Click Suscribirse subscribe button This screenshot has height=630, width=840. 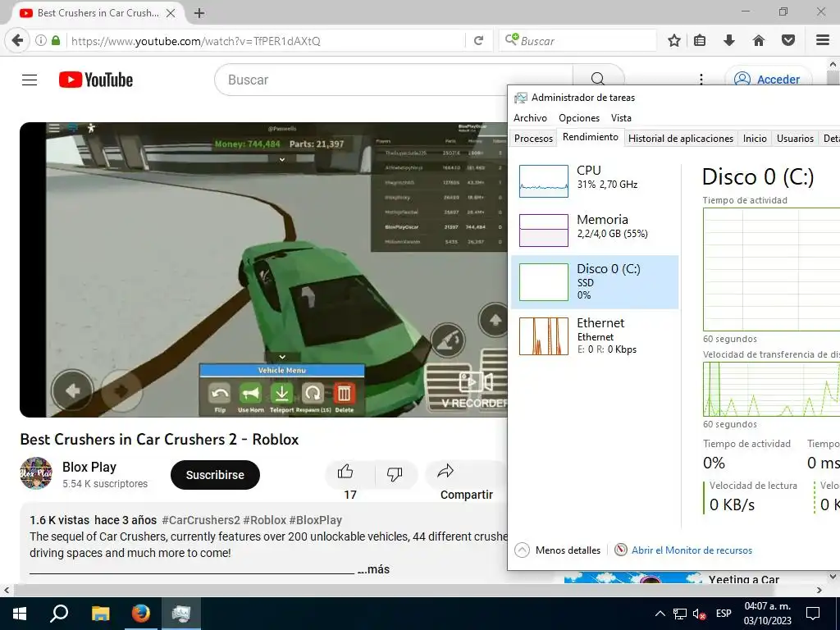[x=216, y=475]
